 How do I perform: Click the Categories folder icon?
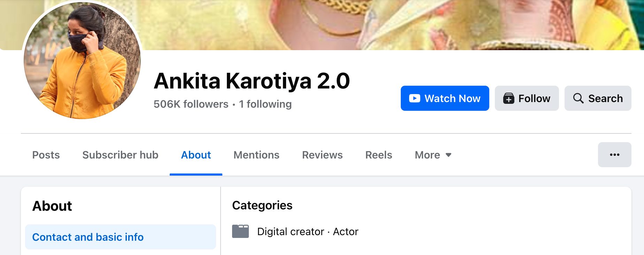(240, 231)
